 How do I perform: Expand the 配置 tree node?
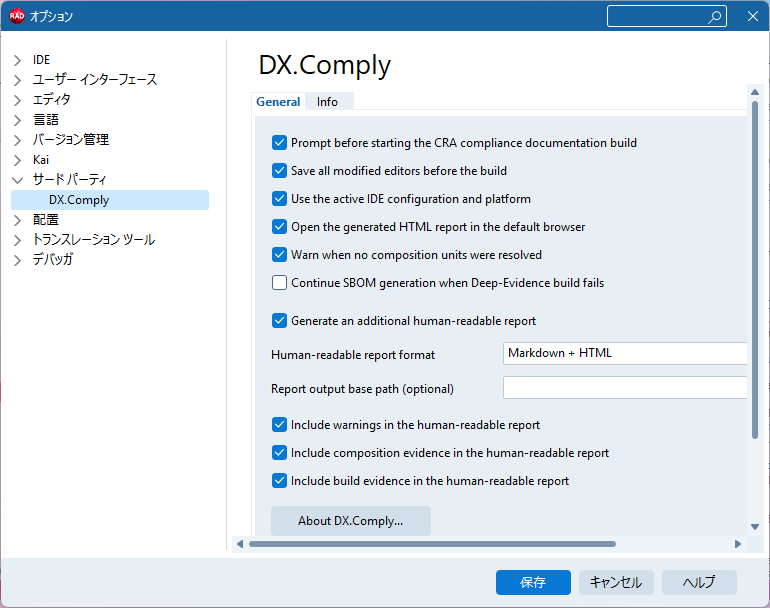[x=17, y=220]
